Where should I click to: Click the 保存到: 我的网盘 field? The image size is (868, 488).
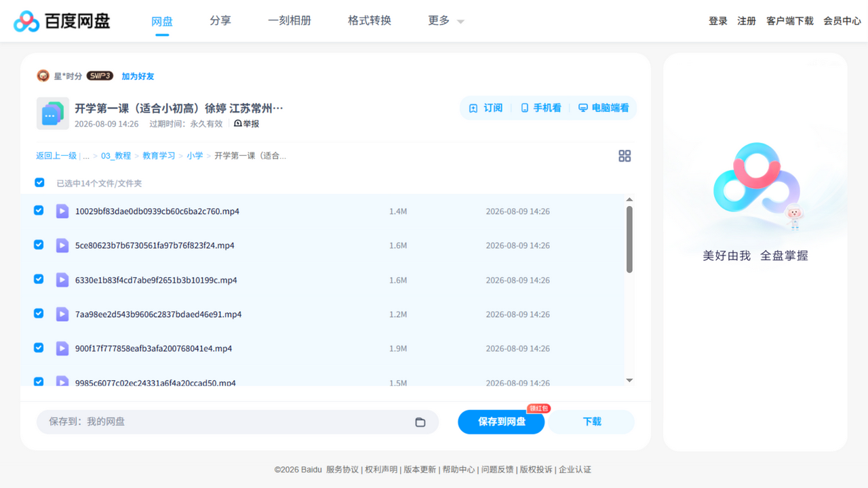[x=237, y=422]
